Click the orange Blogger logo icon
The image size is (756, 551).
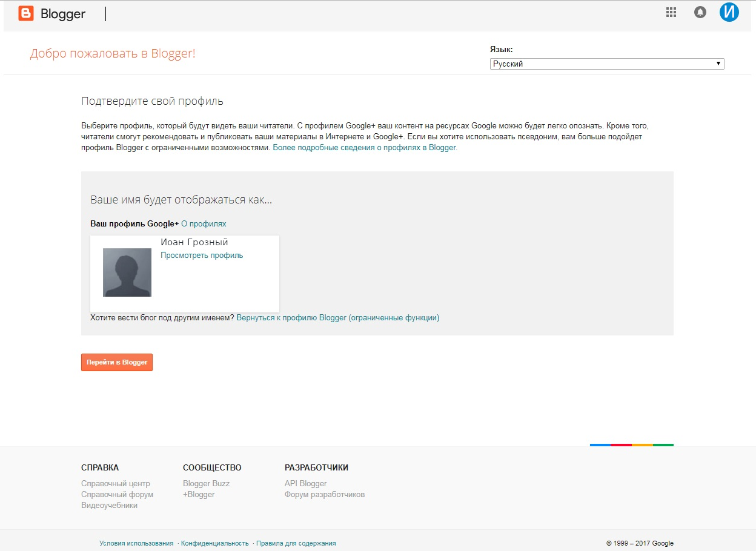(x=26, y=13)
